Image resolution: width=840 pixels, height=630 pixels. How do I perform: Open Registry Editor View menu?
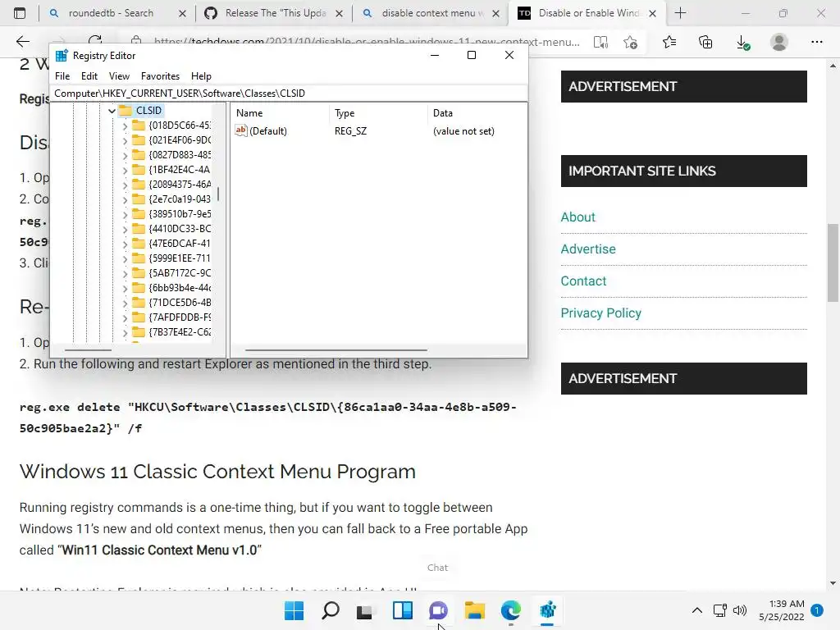(119, 76)
